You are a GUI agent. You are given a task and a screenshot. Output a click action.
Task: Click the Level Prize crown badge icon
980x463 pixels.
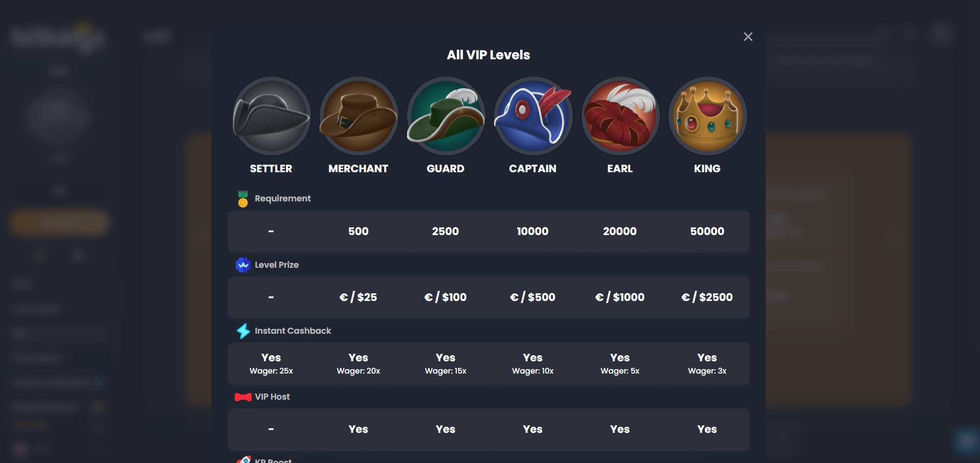[x=243, y=265]
